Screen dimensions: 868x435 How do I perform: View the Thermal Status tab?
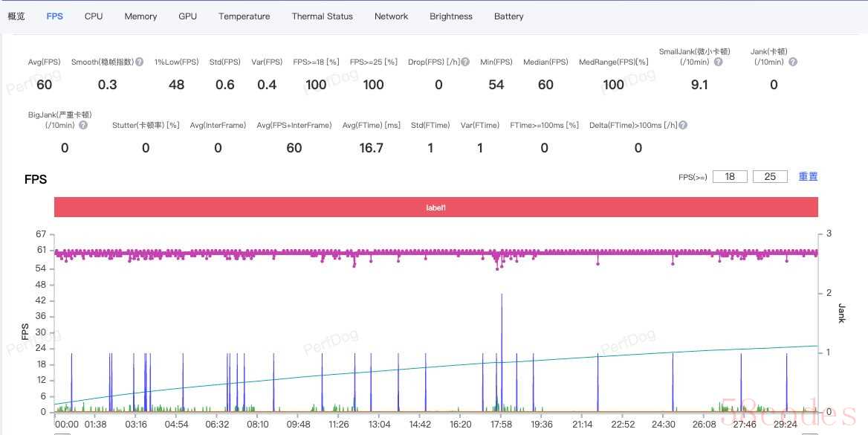click(323, 16)
